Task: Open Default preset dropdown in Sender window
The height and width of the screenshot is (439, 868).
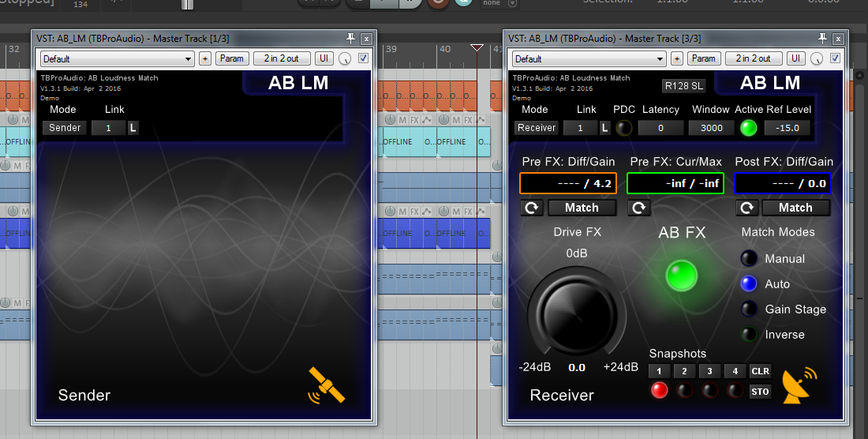Action: (117, 58)
